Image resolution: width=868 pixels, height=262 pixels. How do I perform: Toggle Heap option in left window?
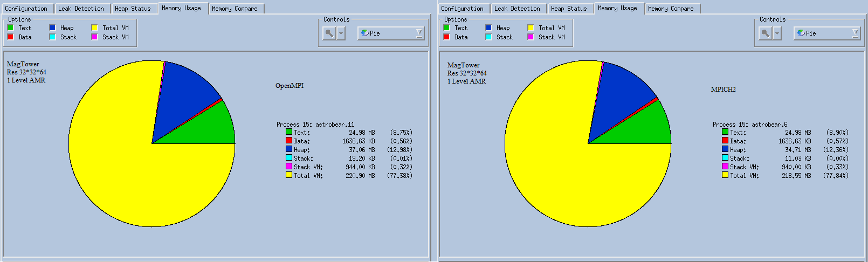52,27
